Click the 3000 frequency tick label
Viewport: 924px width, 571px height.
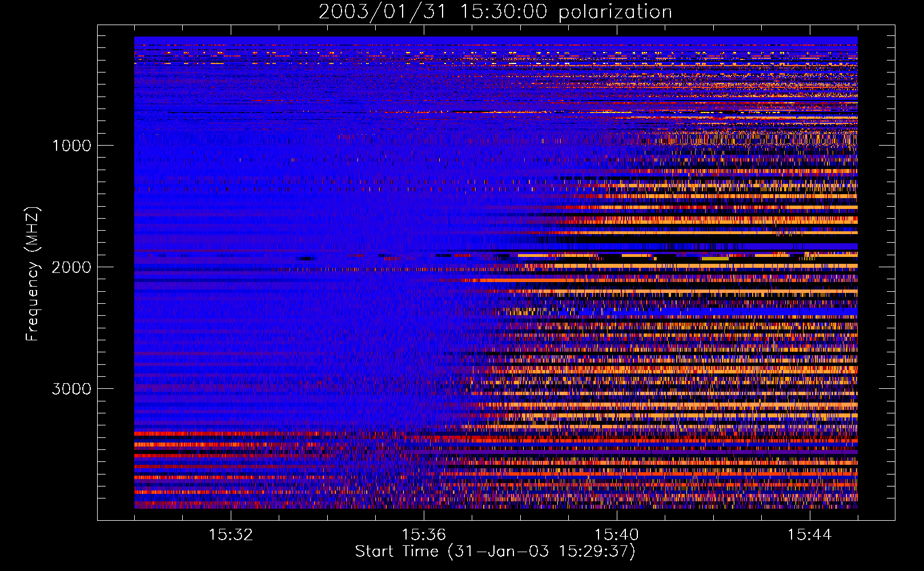[x=71, y=389]
